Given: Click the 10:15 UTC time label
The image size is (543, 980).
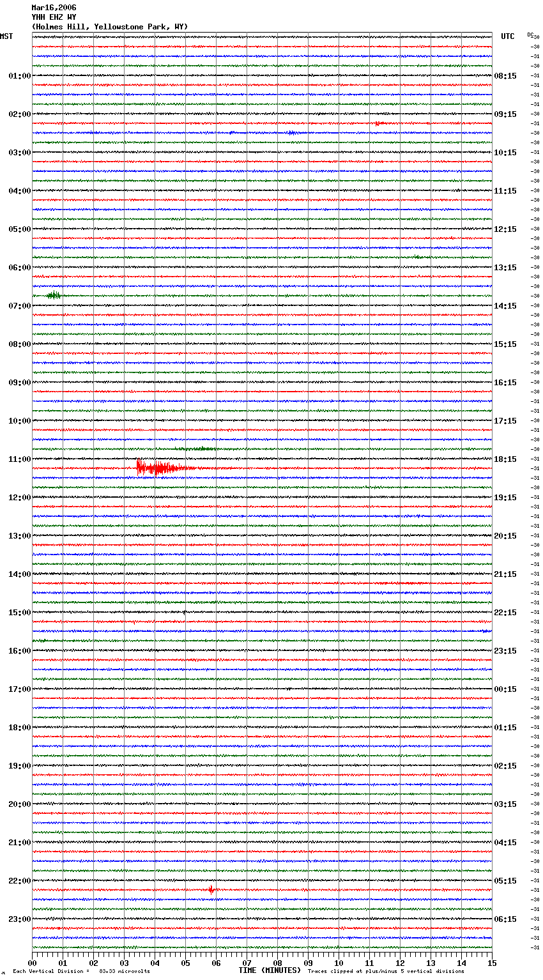Looking at the screenshot, I should coord(505,153).
